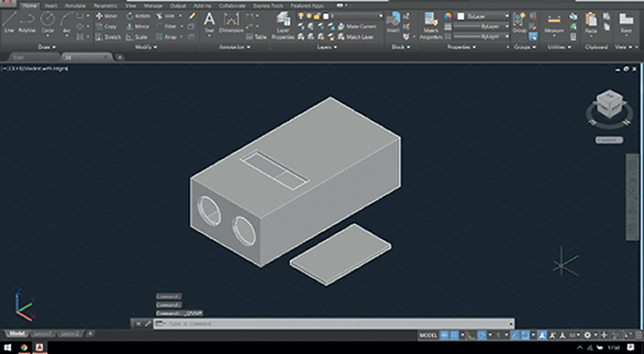Toggle grid display in status bar

point(445,335)
